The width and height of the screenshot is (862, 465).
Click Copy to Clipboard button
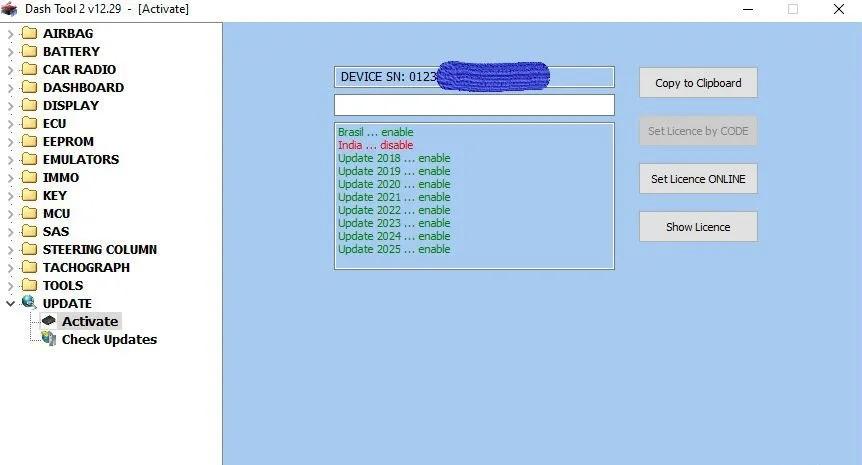[x=698, y=83]
